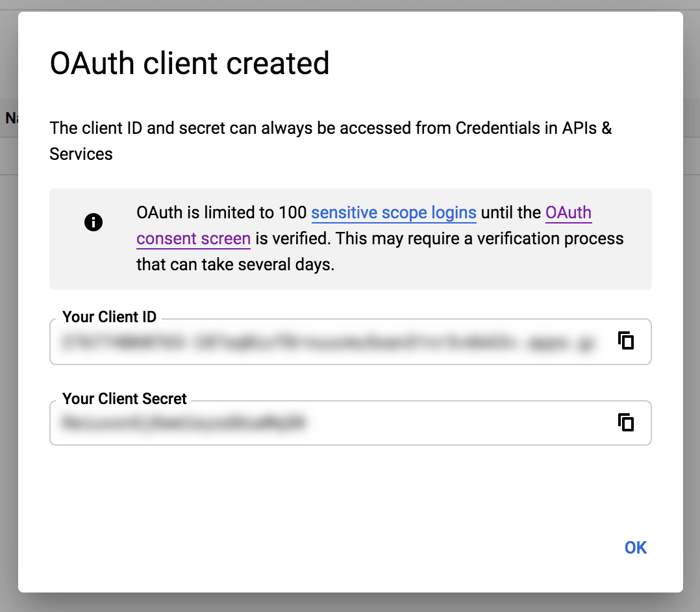700x612 pixels.
Task: Open the sensitive scope logins link
Action: pos(394,212)
